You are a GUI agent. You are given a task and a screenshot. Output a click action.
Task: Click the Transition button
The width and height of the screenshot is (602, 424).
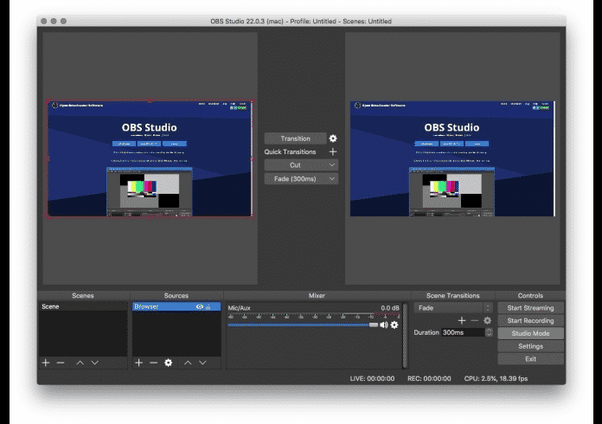click(x=295, y=138)
